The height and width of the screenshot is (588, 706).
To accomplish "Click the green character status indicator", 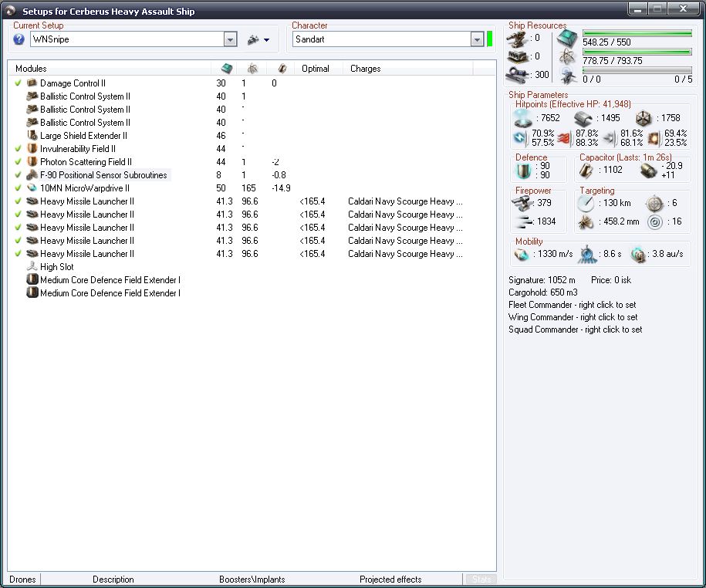I will (x=490, y=39).
